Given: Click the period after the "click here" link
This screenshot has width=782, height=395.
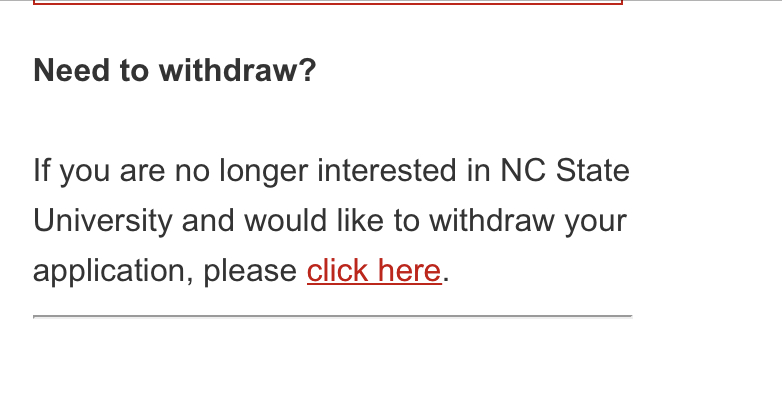Looking at the screenshot, I should click(446, 280).
